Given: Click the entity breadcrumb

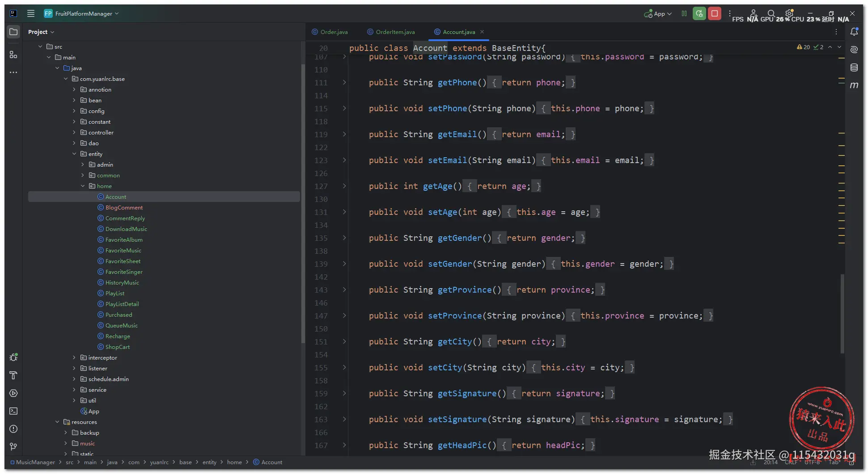Looking at the screenshot, I should click(209, 462).
